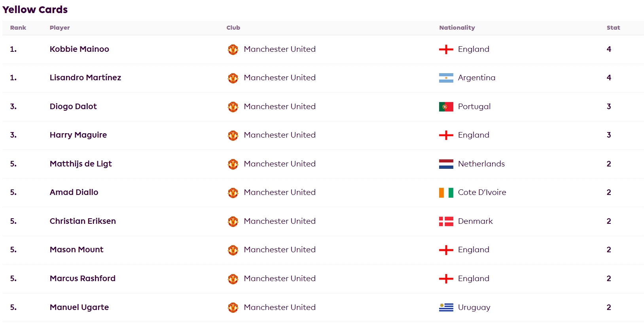Open Christian Eriksen's player page
Screen dimensions: 644x327
(x=83, y=221)
